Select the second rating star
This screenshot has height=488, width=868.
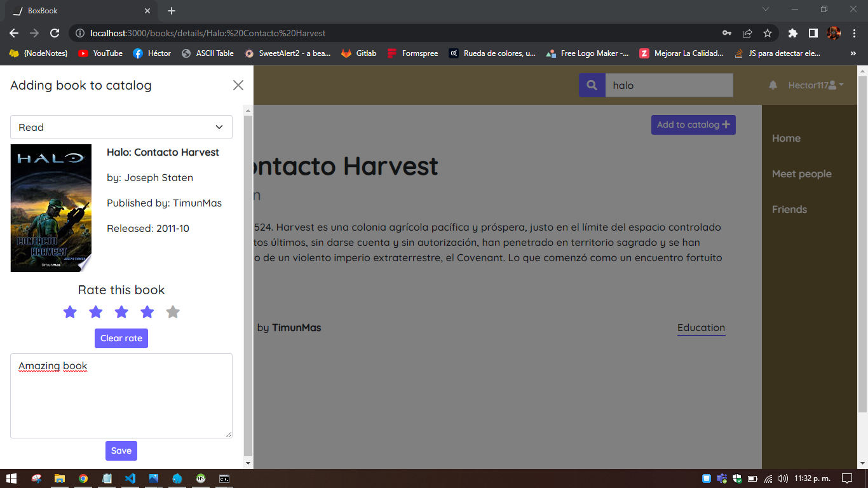(96, 312)
